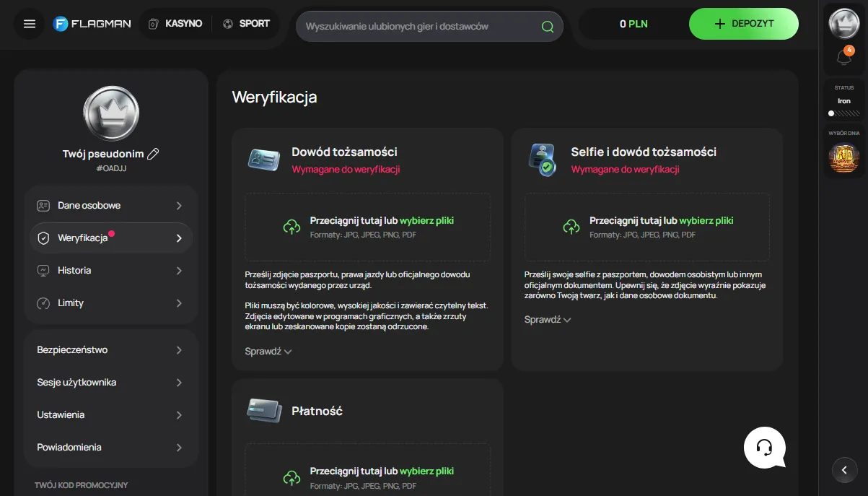Open the game of the day thumbnail

click(x=843, y=157)
